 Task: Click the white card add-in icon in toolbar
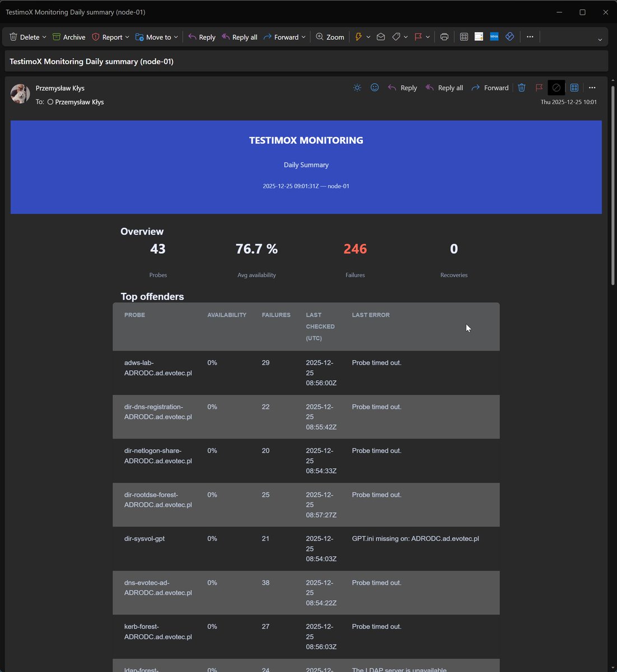[x=479, y=37]
